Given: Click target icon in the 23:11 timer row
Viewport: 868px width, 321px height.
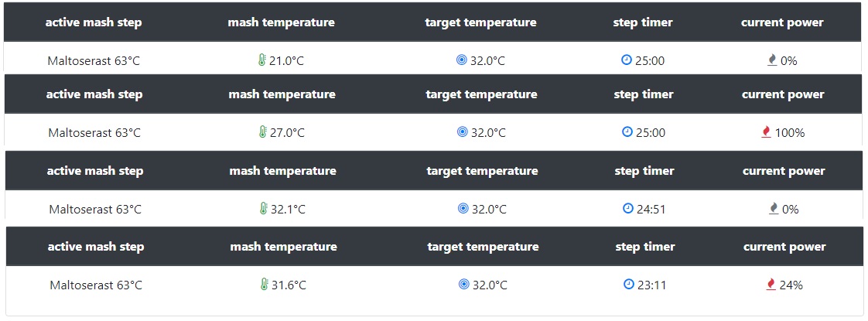Looking at the screenshot, I should (x=463, y=285).
